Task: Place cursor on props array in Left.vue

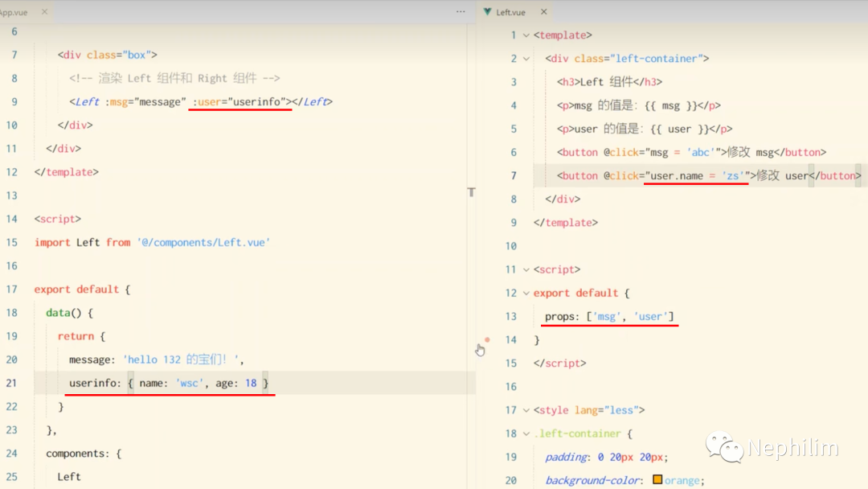Action: click(x=631, y=317)
